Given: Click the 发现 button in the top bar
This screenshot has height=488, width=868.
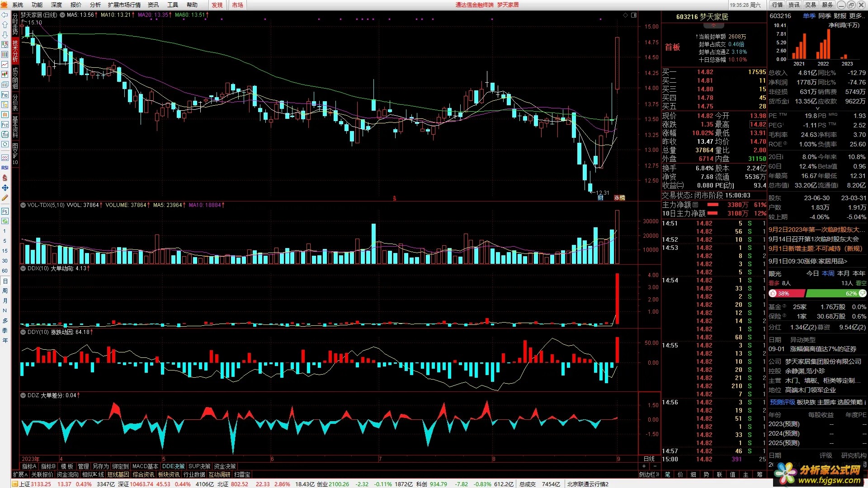Looking at the screenshot, I should 217,5.
